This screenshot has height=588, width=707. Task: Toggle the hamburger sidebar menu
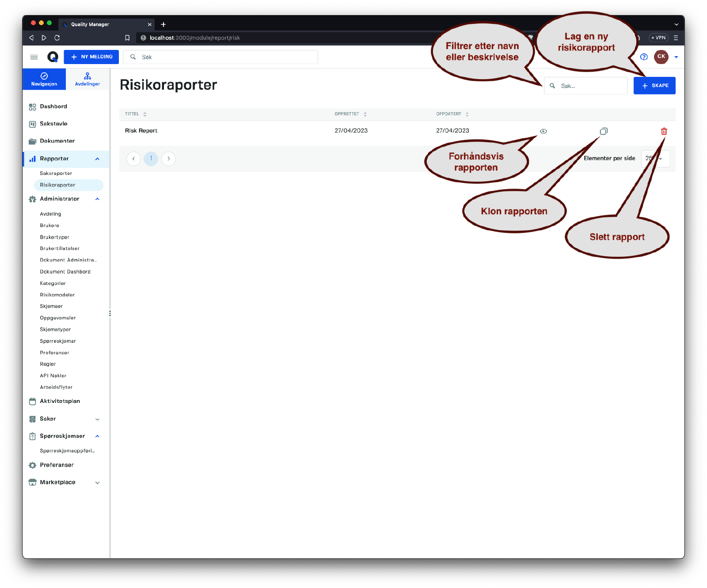click(34, 57)
